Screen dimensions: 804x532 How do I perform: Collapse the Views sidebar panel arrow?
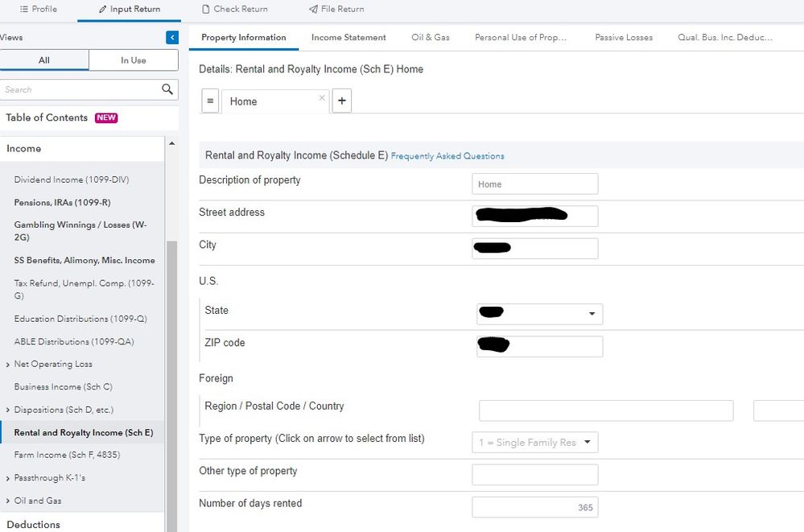(x=172, y=38)
